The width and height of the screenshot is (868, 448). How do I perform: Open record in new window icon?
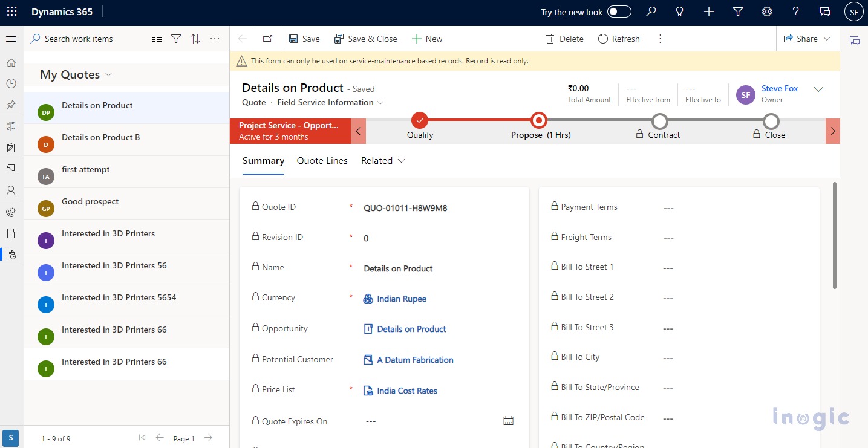click(267, 39)
